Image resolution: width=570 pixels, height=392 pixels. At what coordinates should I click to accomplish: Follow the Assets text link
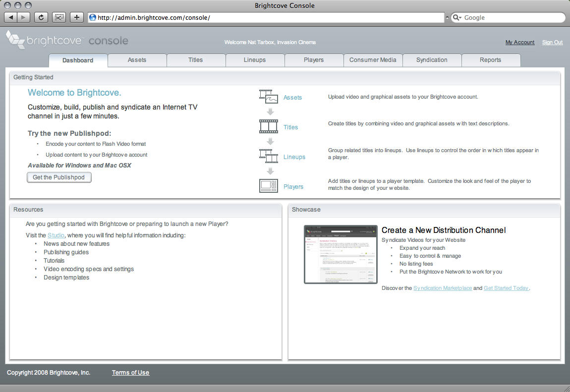(x=292, y=97)
